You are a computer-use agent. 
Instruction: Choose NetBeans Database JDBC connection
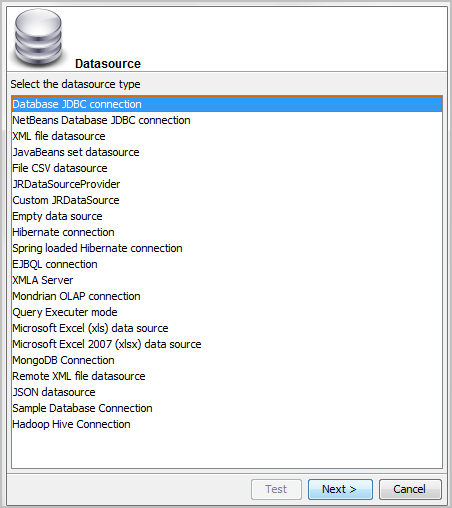pos(227,120)
